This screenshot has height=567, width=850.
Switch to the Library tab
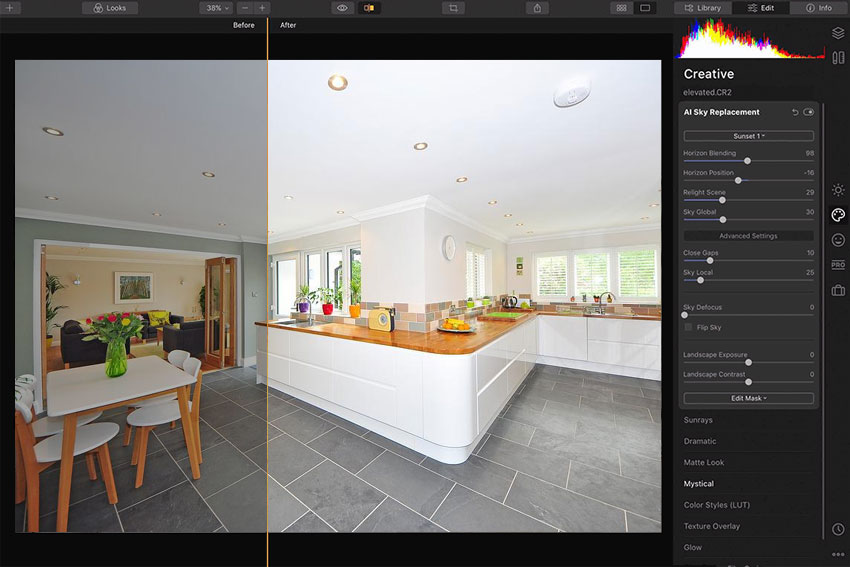click(x=703, y=8)
